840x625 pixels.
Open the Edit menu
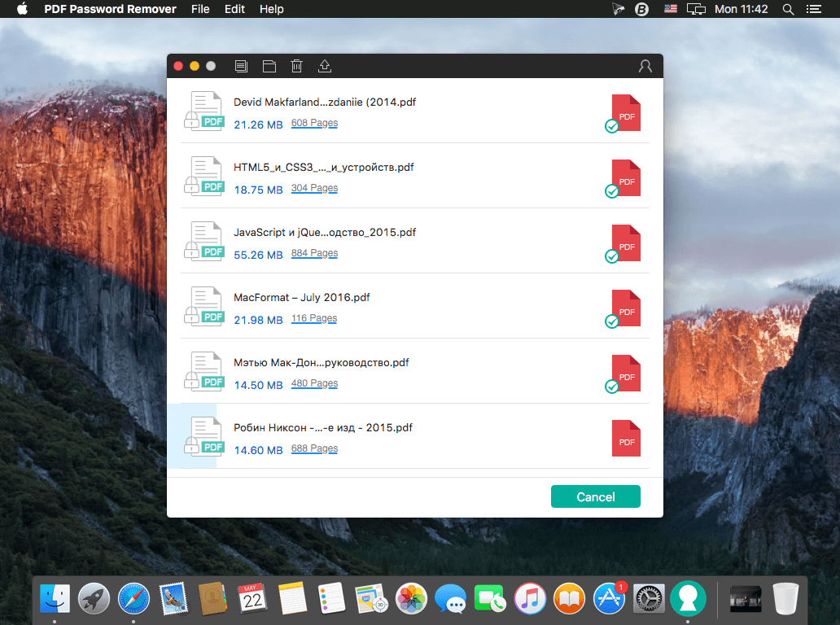click(234, 9)
